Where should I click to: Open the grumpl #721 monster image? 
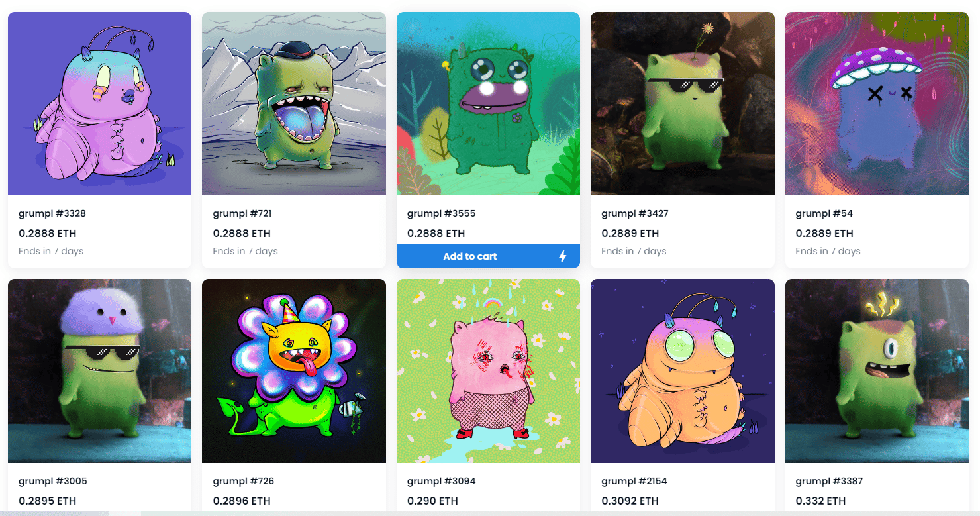294,103
